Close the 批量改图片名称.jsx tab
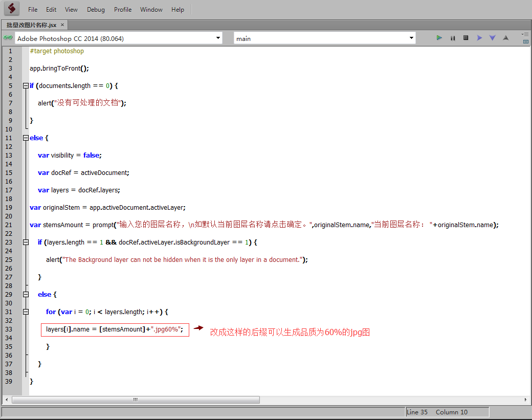Screen dimensions: 532x420 [x=62, y=25]
